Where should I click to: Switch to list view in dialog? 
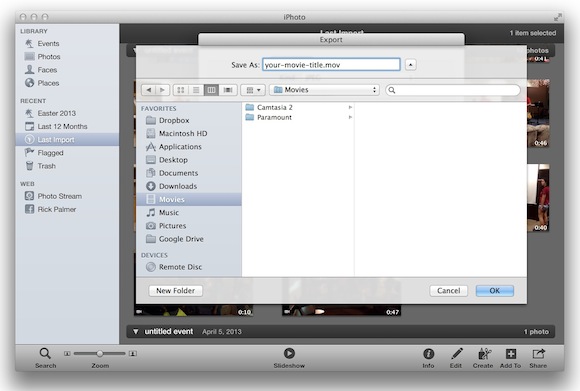[196, 90]
